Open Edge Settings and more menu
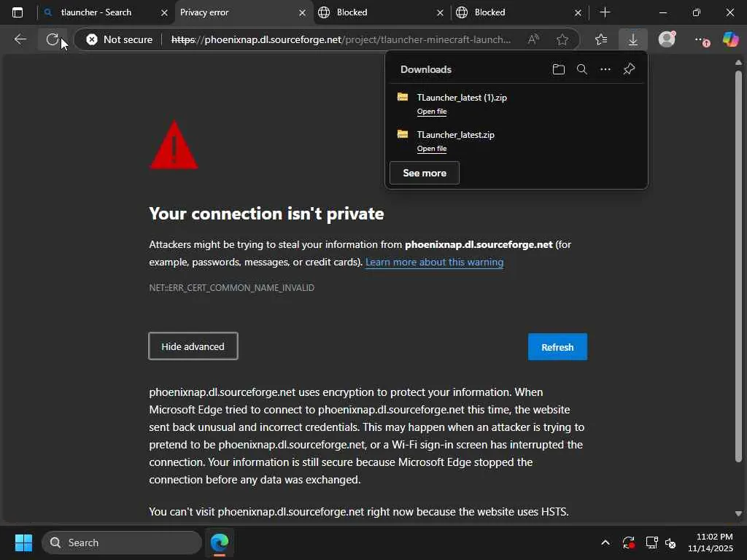 700,39
